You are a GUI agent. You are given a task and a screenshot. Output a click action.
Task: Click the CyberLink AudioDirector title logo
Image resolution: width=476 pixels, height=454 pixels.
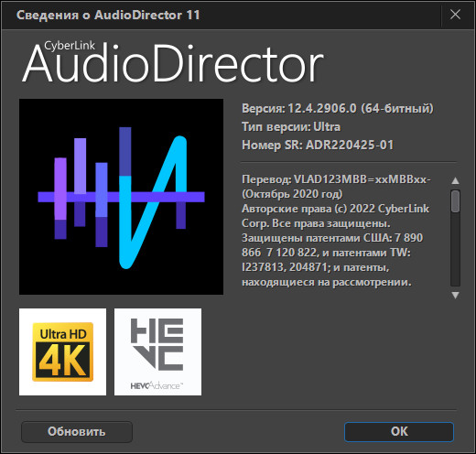[x=173, y=62]
